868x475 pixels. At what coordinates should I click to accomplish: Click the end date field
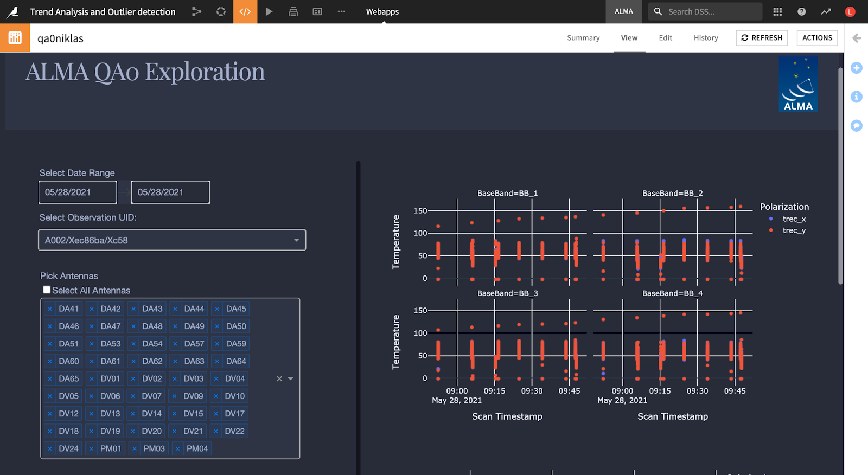click(x=170, y=192)
